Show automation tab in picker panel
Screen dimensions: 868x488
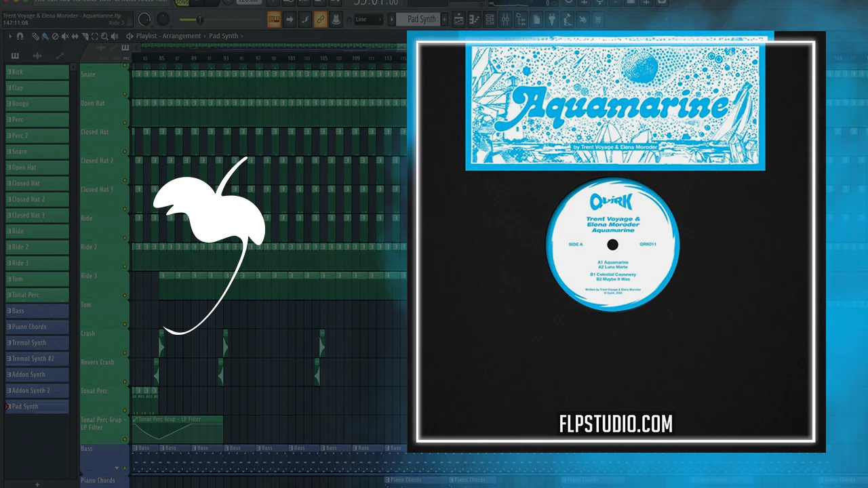(60, 56)
